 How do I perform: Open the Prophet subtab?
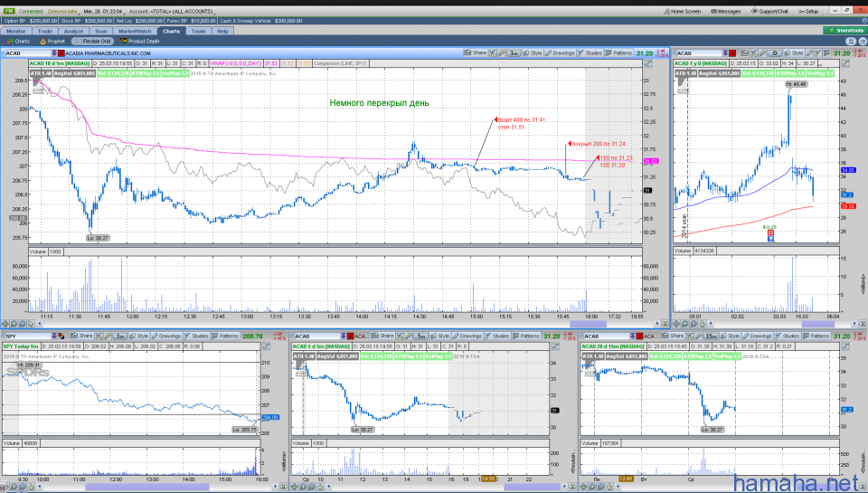[x=52, y=41]
